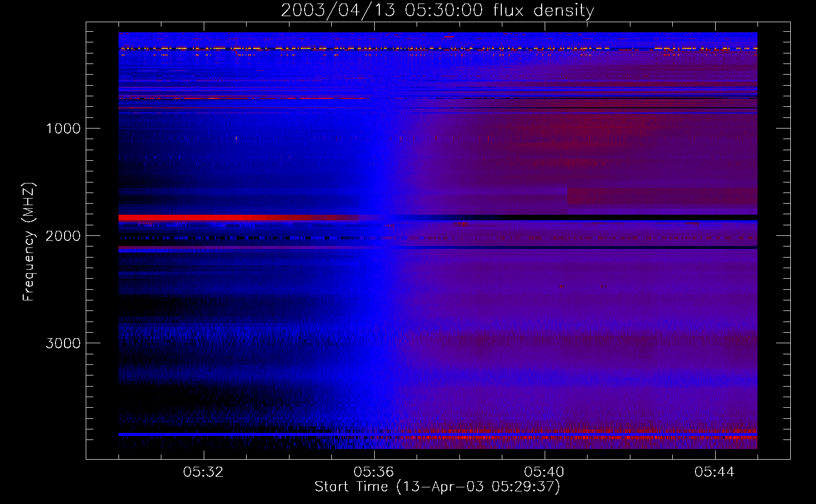Click the 3000 frequency tick label
Viewport: 816px width, 504px height.
pyautogui.click(x=63, y=343)
